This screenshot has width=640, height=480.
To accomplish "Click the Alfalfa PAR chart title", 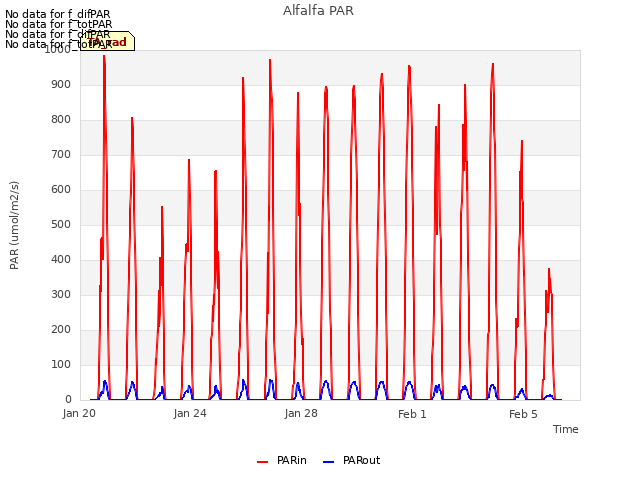I will pyautogui.click(x=318, y=11).
